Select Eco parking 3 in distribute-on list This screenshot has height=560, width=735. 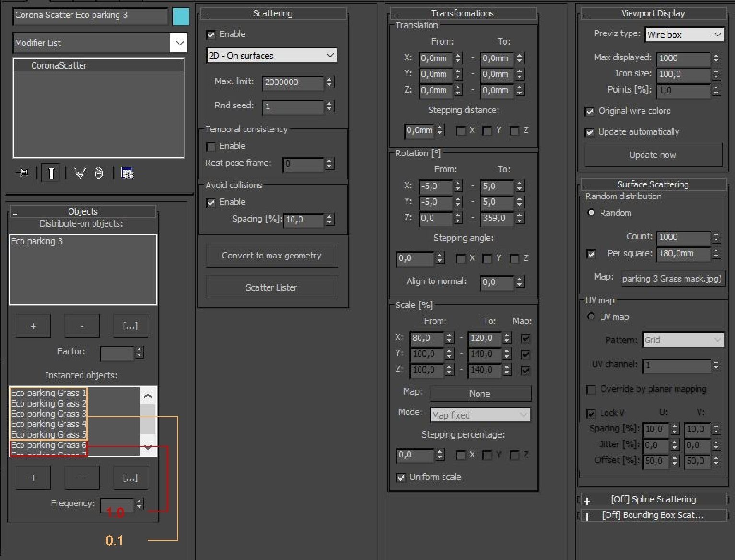37,241
